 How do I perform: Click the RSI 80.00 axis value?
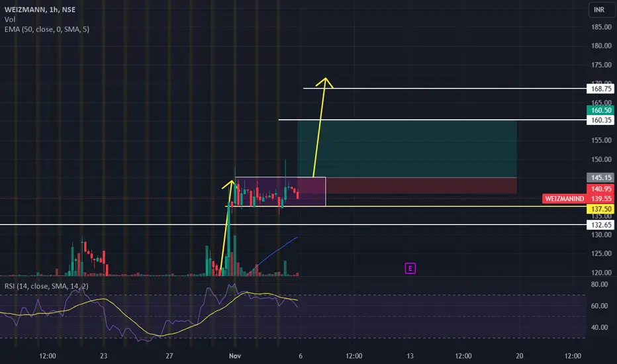(x=600, y=285)
